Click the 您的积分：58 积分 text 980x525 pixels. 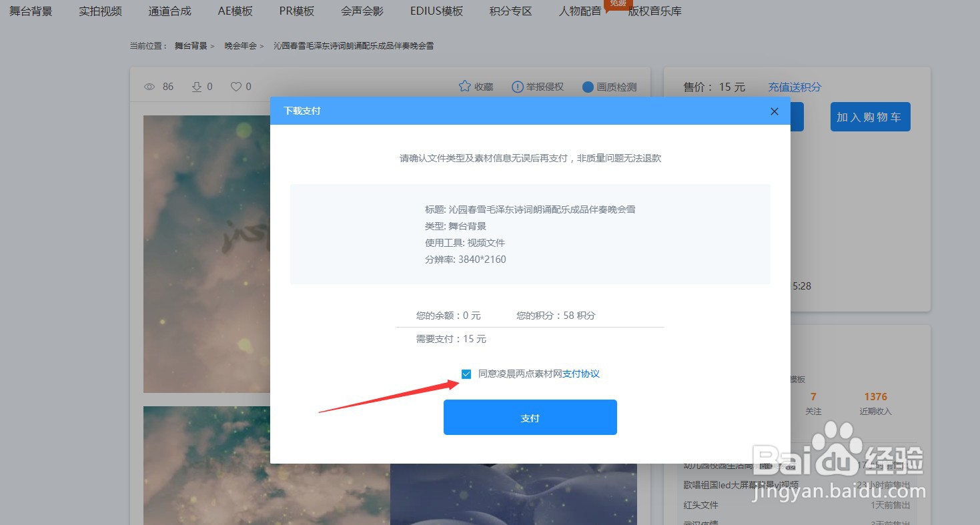click(x=556, y=316)
